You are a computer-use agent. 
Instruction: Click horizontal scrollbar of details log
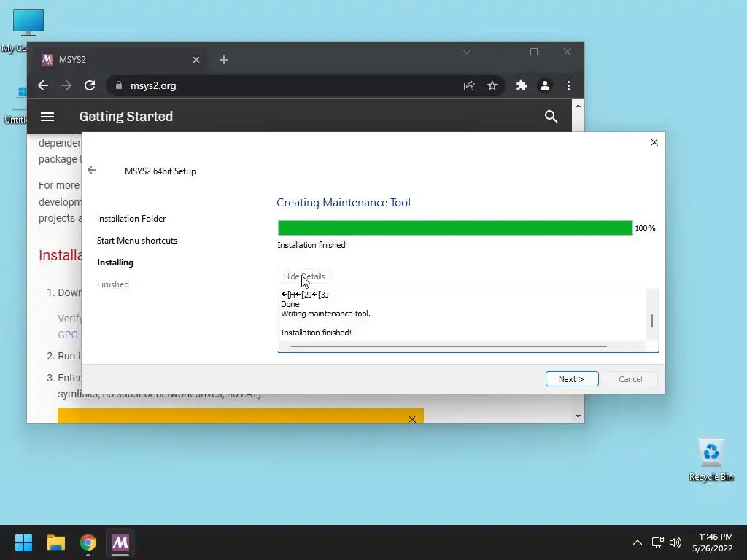pos(449,346)
